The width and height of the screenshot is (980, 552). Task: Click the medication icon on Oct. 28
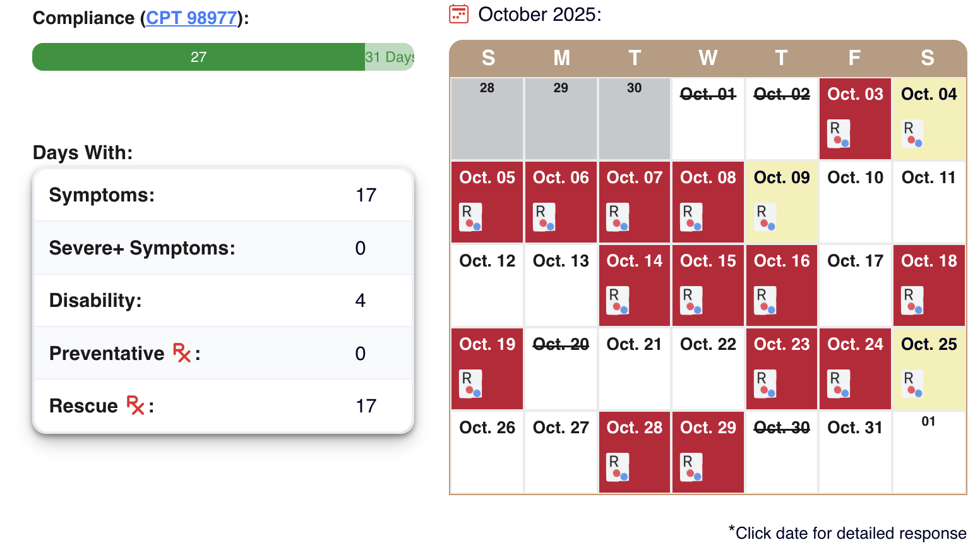(x=618, y=468)
